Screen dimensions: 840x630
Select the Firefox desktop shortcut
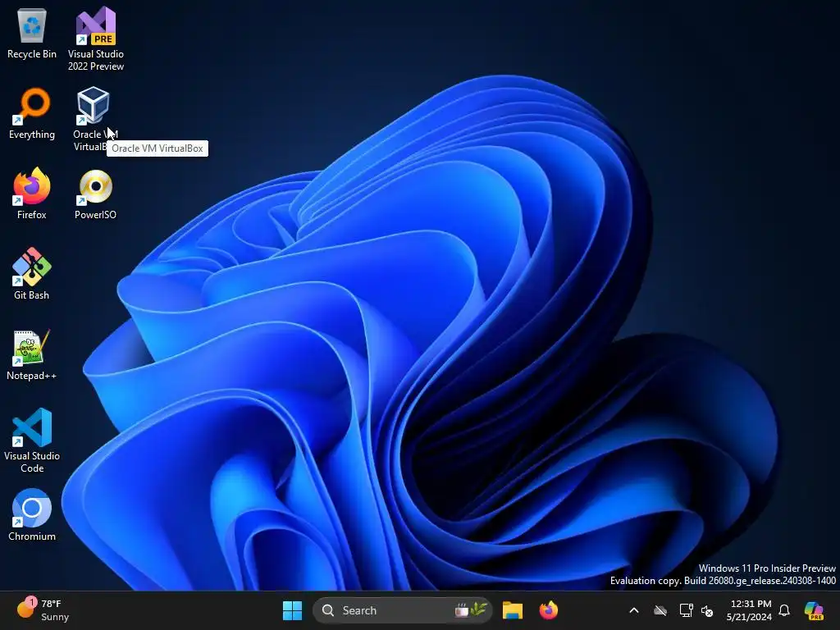pos(32,194)
